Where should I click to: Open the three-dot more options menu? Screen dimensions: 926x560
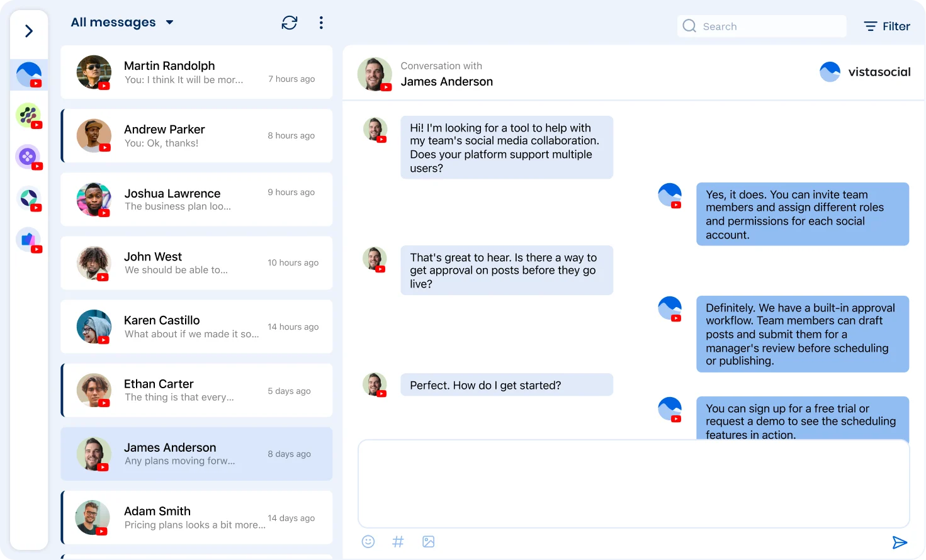coord(321,23)
